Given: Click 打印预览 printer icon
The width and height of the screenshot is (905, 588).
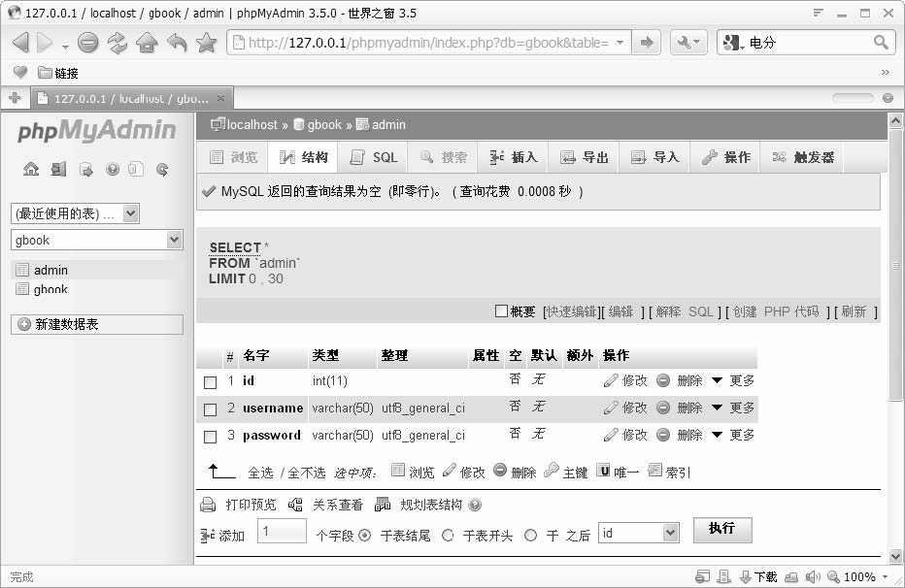Looking at the screenshot, I should point(208,505).
